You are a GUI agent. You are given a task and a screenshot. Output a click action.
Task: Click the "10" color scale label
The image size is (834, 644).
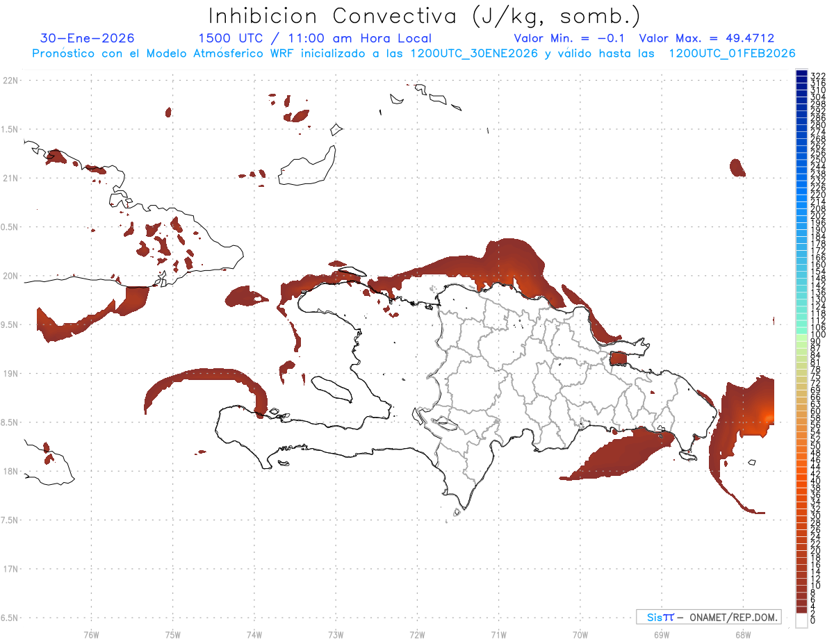(816, 586)
